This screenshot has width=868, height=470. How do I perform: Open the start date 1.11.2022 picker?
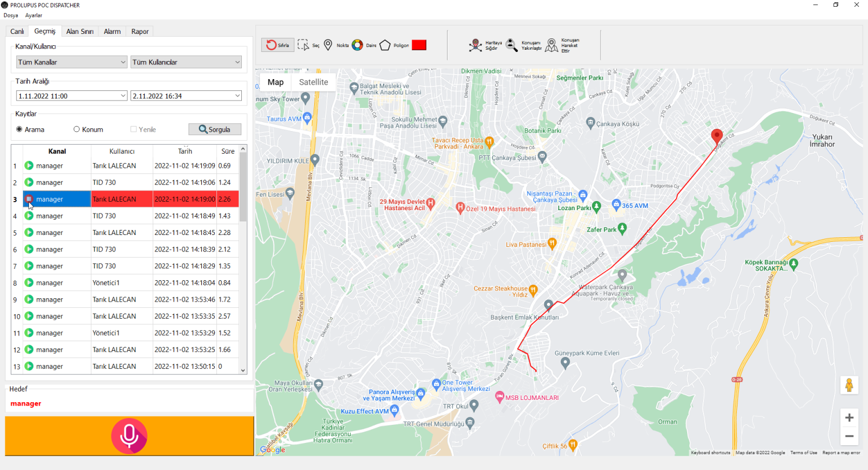[72, 96]
